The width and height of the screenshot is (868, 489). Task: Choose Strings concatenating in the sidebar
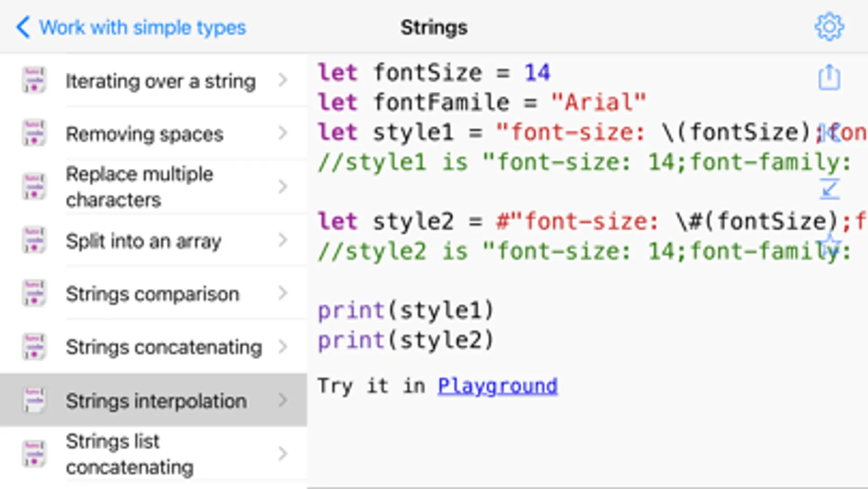(163, 347)
